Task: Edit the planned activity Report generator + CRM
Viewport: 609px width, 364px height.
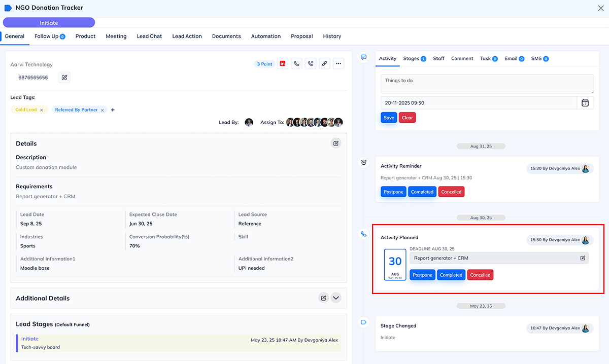Action: (x=583, y=258)
